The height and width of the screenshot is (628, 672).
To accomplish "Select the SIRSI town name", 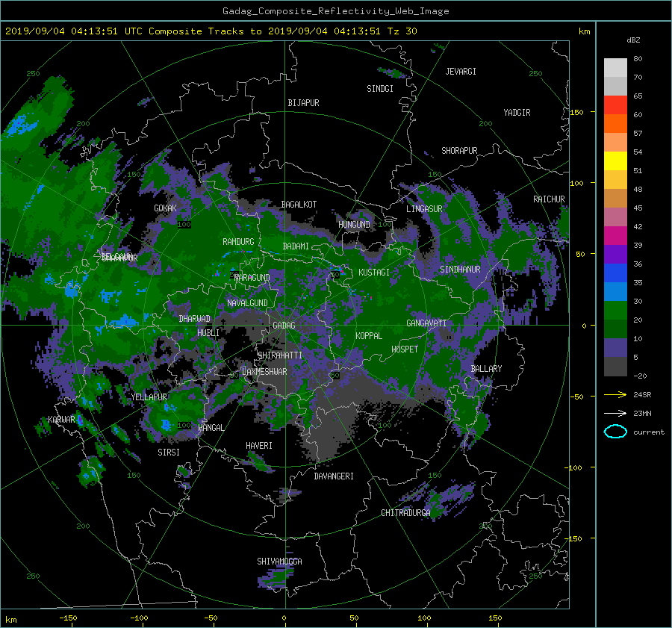I will click(169, 453).
